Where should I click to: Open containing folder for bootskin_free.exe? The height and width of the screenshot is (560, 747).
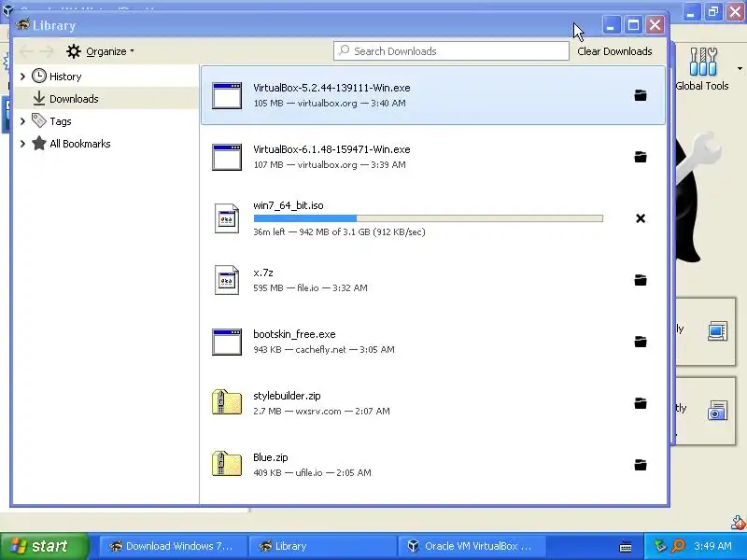point(641,342)
